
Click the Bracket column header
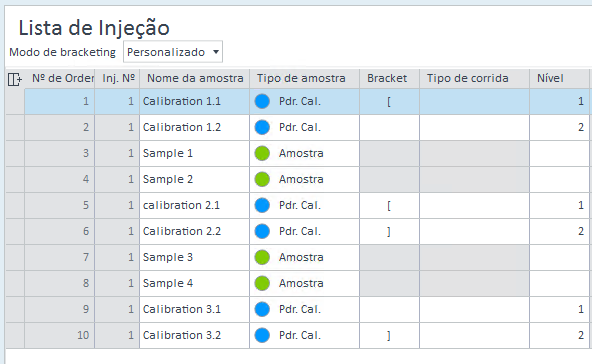pyautogui.click(x=389, y=79)
